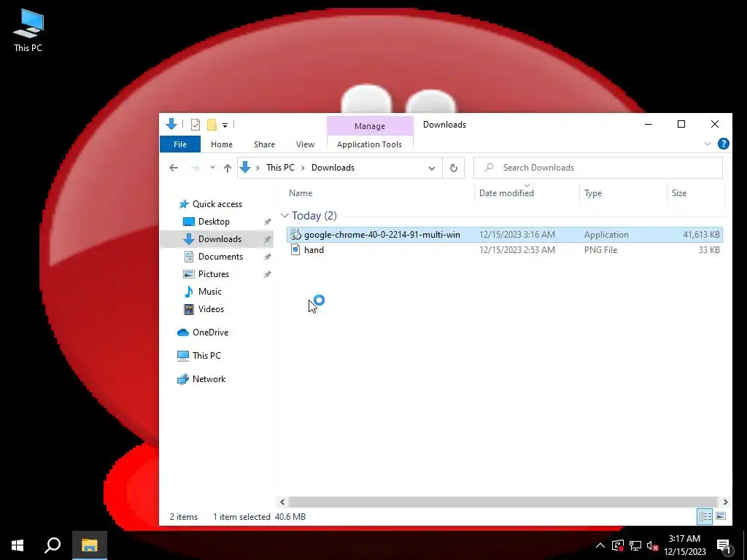Click the horizontal scrollbar left arrow
The width and height of the screenshot is (747, 560).
coord(282,502)
